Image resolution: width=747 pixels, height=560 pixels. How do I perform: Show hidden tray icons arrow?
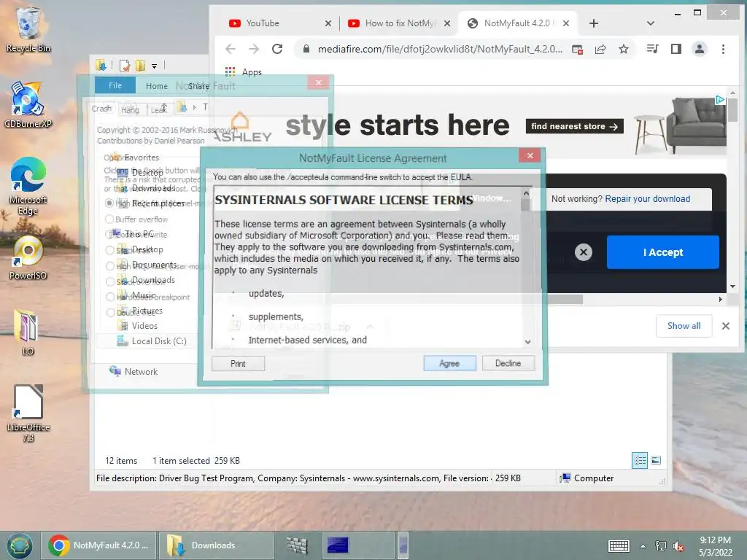643,546
